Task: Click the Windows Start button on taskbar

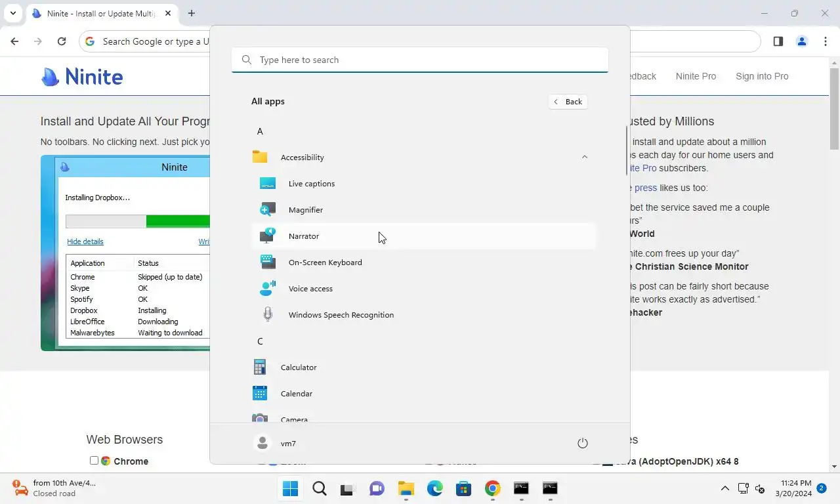Action: (290, 488)
